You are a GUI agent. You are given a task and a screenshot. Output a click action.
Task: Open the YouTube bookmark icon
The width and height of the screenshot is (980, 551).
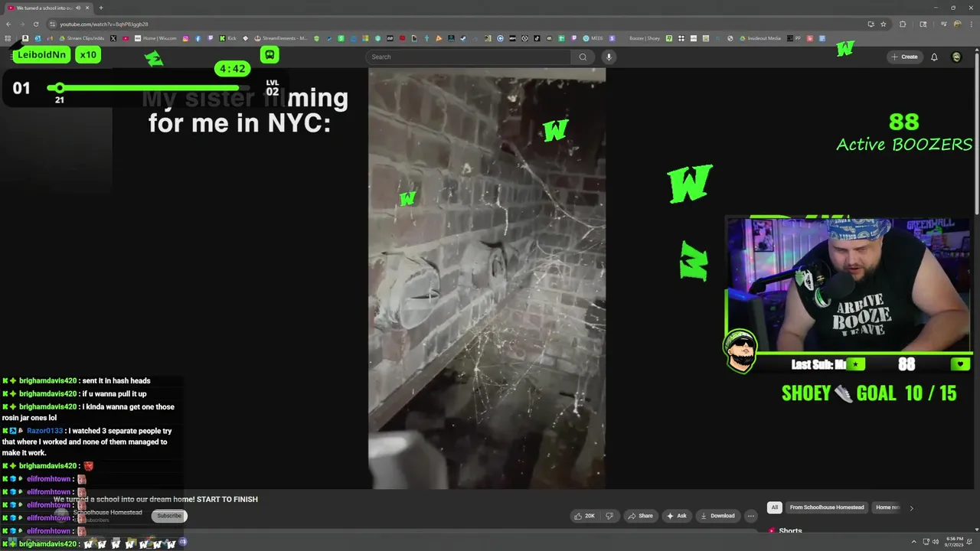click(x=126, y=38)
